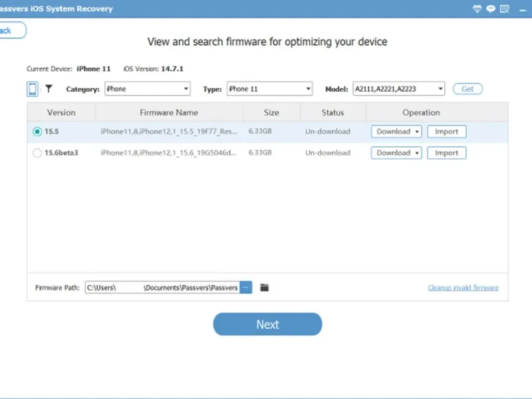Open the chat feedback bubble icon
The width and height of the screenshot is (532, 399).
tap(491, 9)
